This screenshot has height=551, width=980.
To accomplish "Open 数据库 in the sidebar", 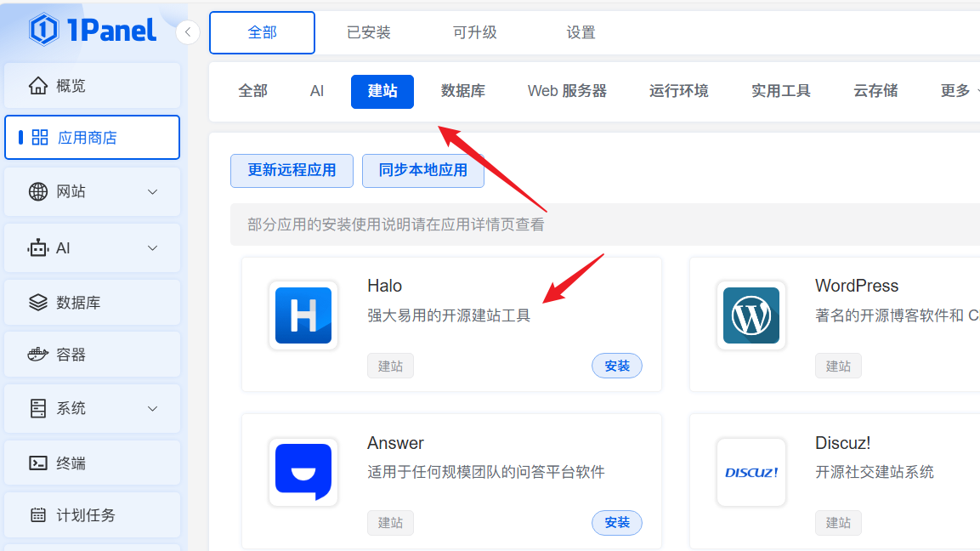I will 93,303.
